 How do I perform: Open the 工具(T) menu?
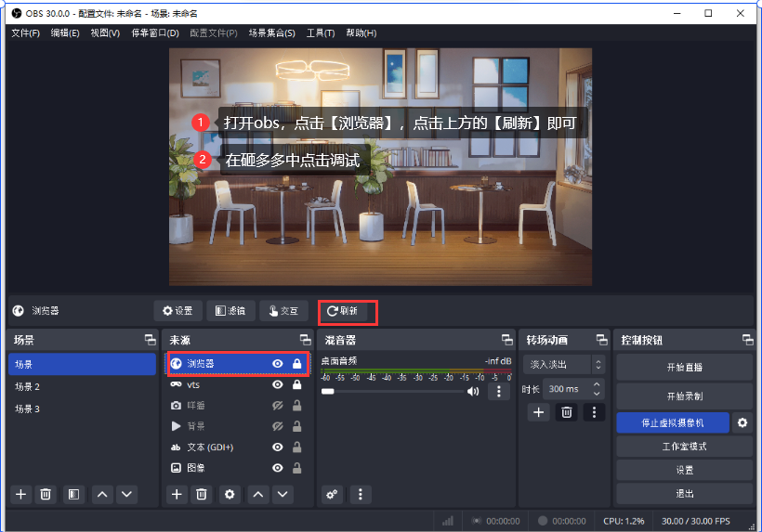(321, 33)
